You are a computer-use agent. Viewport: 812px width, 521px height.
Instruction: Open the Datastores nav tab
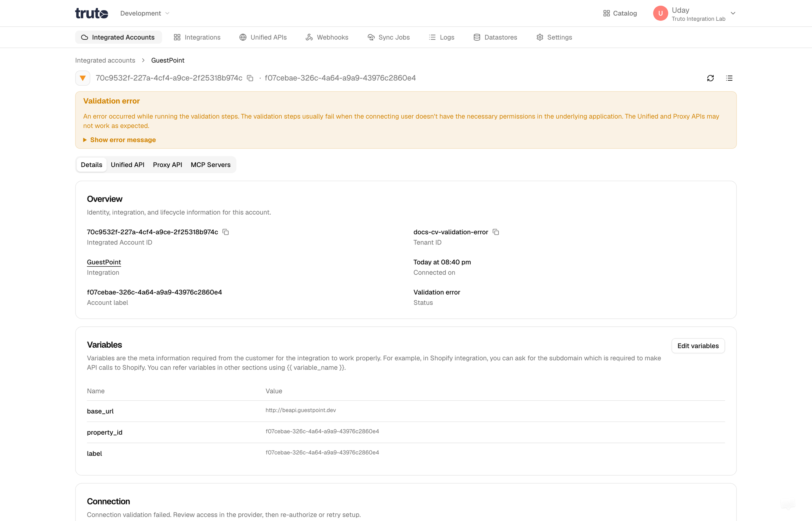(x=495, y=37)
